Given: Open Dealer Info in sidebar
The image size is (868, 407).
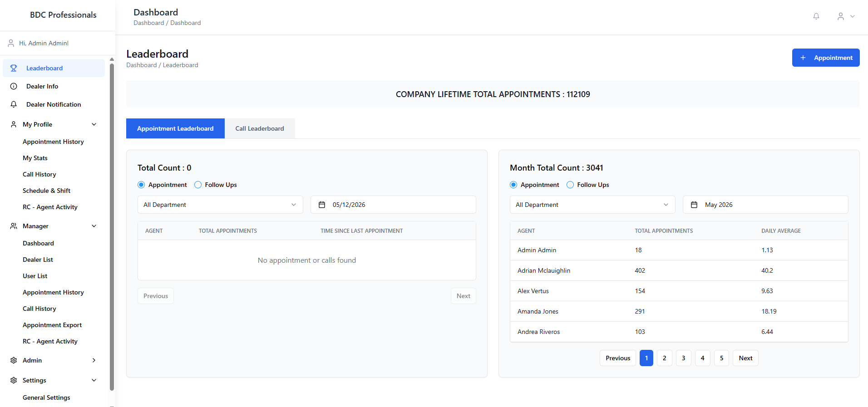Looking at the screenshot, I should (x=54, y=86).
